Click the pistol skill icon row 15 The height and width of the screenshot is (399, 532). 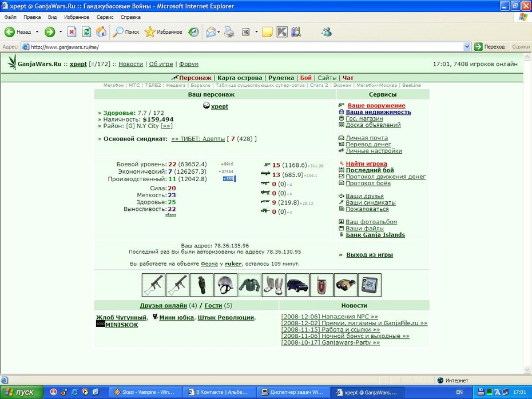click(267, 165)
